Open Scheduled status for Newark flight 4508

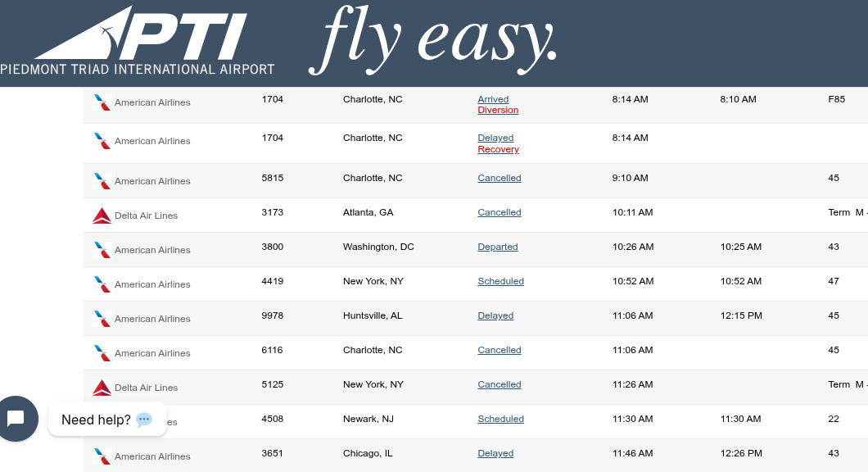pos(500,419)
